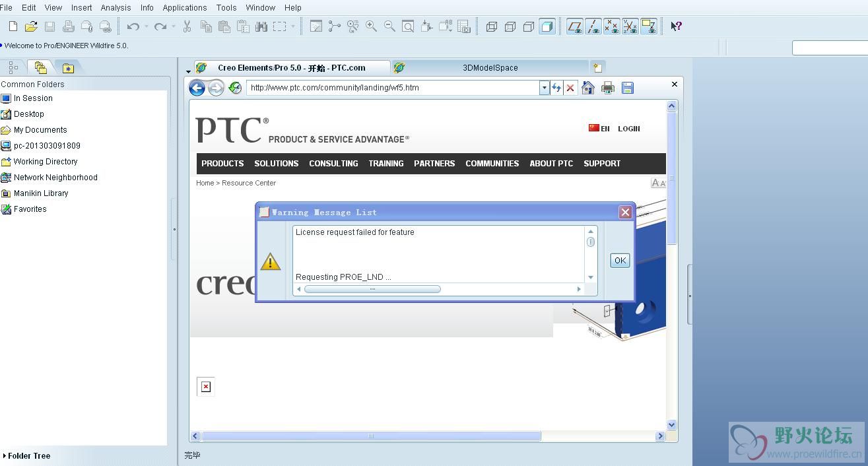This screenshot has width=868, height=466.
Task: Expand the Folder Tree section
Action: [26, 455]
